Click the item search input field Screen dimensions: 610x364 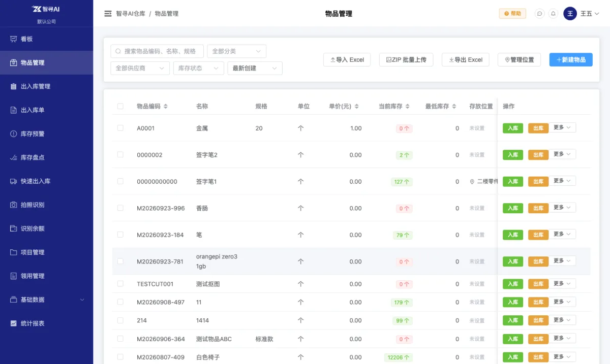(157, 51)
